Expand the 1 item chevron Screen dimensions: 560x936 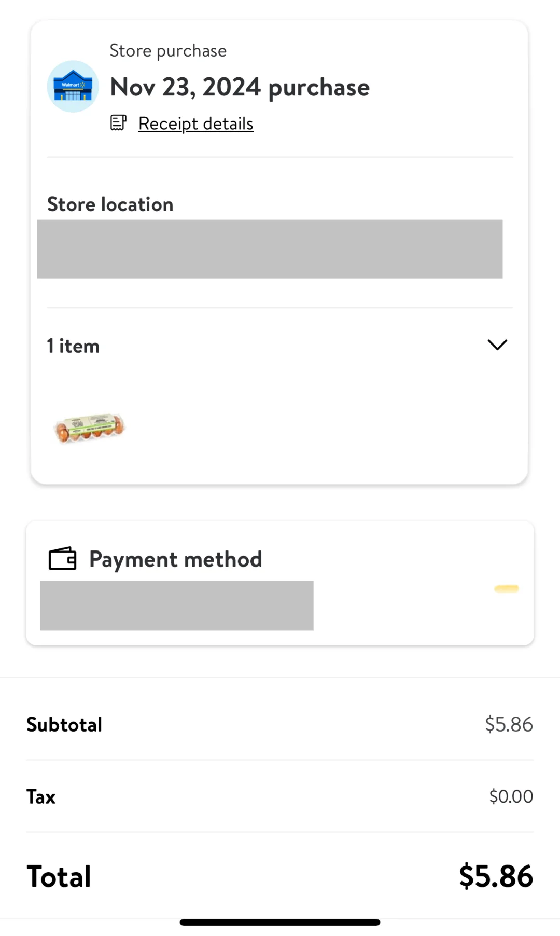497,345
